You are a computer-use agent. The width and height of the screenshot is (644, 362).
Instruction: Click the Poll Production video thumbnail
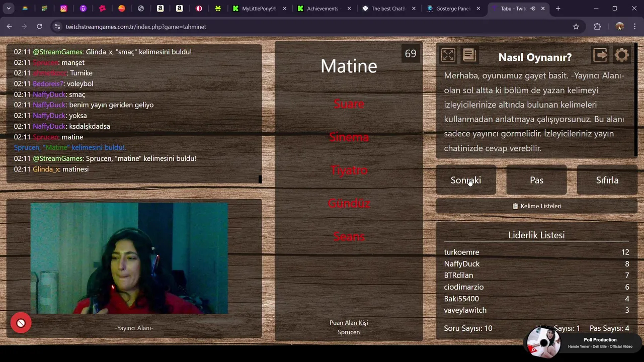[543, 342]
